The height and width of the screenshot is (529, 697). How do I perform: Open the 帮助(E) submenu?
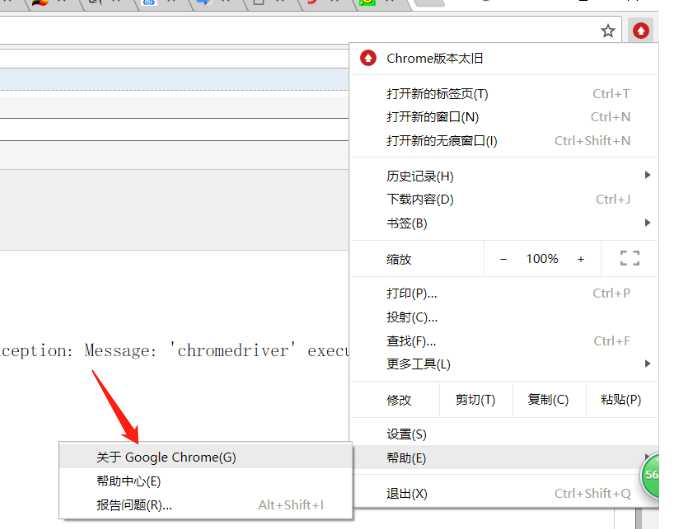[x=504, y=458]
